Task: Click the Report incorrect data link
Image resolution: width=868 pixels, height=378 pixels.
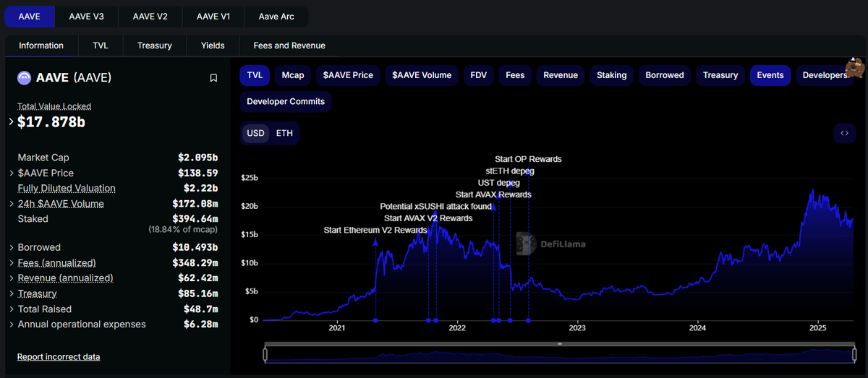Action: tap(59, 357)
